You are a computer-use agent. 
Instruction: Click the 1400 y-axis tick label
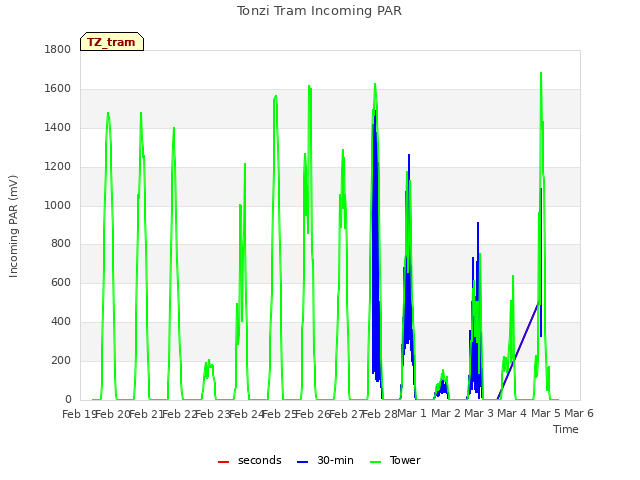(x=58, y=128)
